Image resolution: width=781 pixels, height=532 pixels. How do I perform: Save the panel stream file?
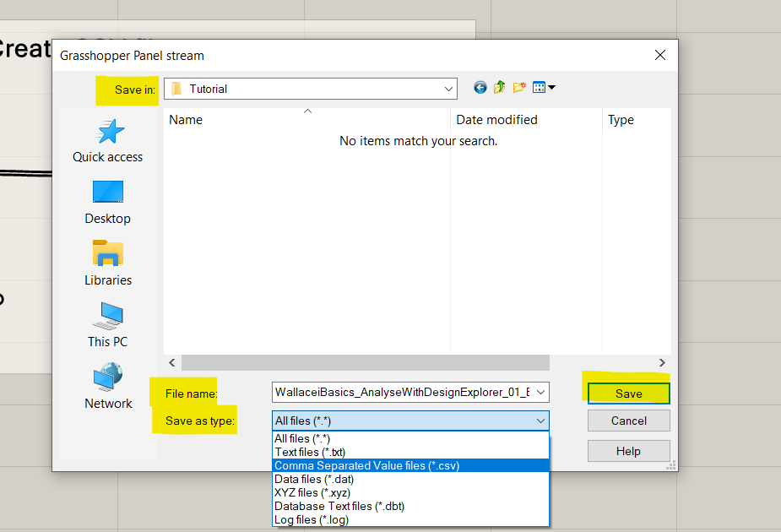click(628, 393)
